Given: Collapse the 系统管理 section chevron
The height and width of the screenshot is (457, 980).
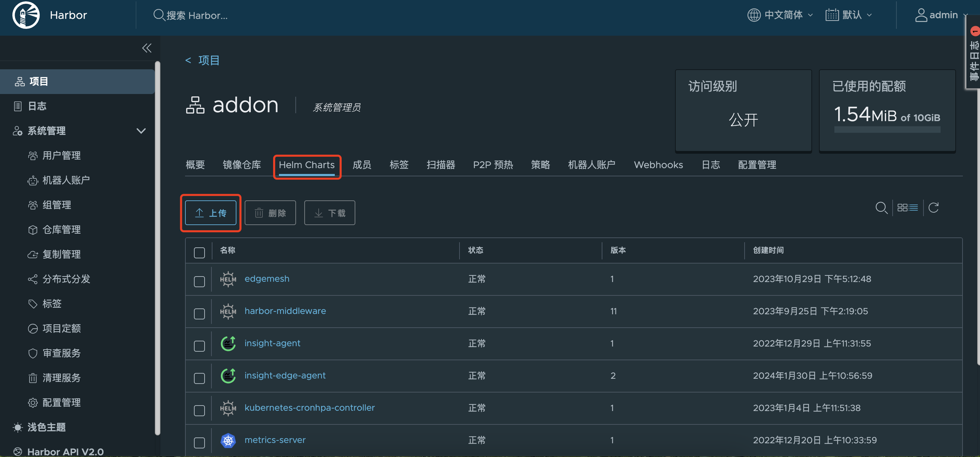Looking at the screenshot, I should pos(141,131).
